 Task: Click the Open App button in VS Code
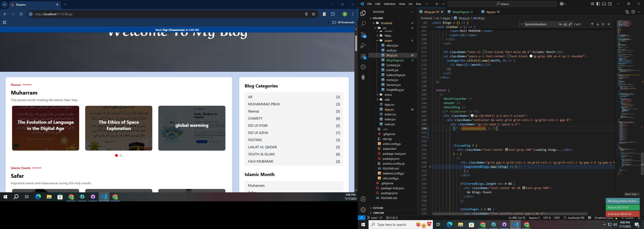point(632,194)
